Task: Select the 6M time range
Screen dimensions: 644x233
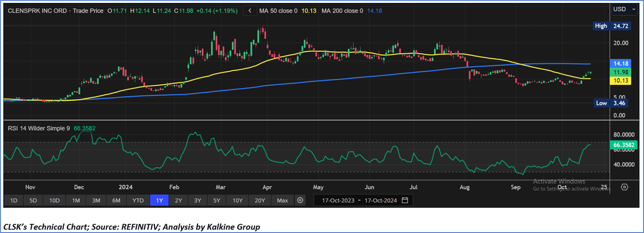Action: coord(116,200)
